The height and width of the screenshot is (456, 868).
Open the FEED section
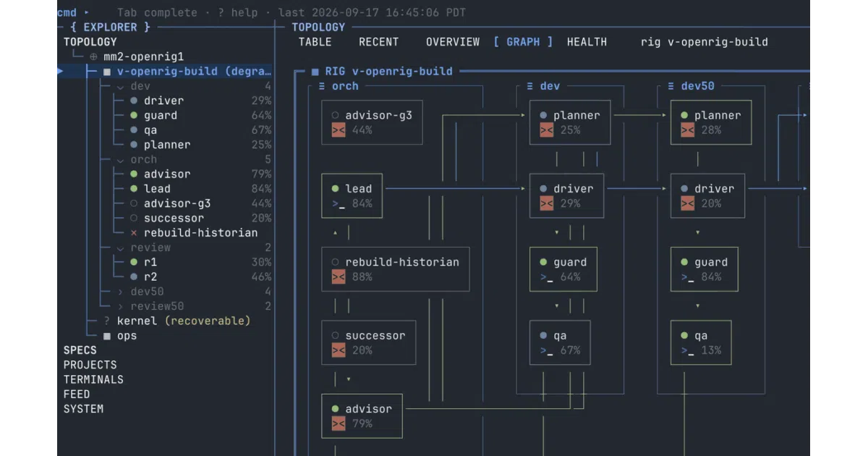[x=77, y=394]
